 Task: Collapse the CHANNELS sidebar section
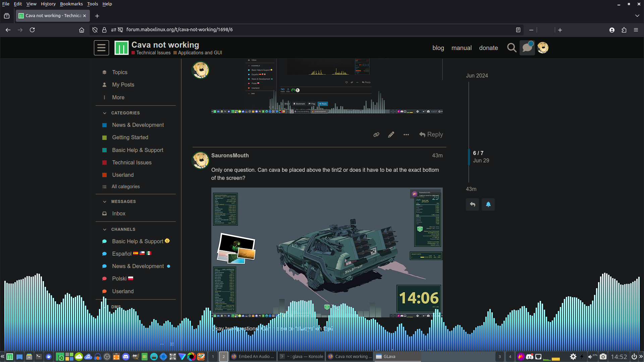105,229
